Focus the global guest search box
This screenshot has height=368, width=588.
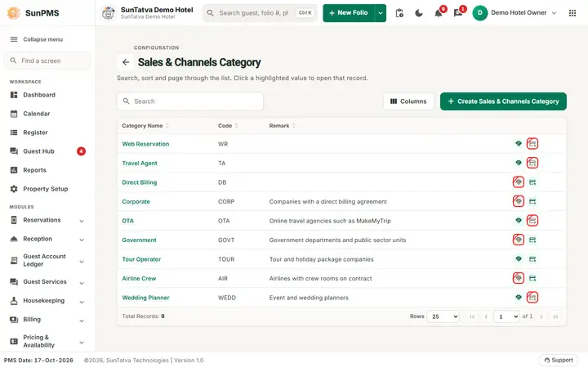260,13
